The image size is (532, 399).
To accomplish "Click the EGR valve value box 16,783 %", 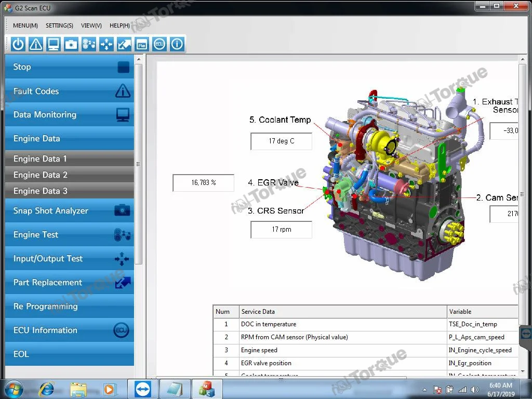I will point(204,183).
